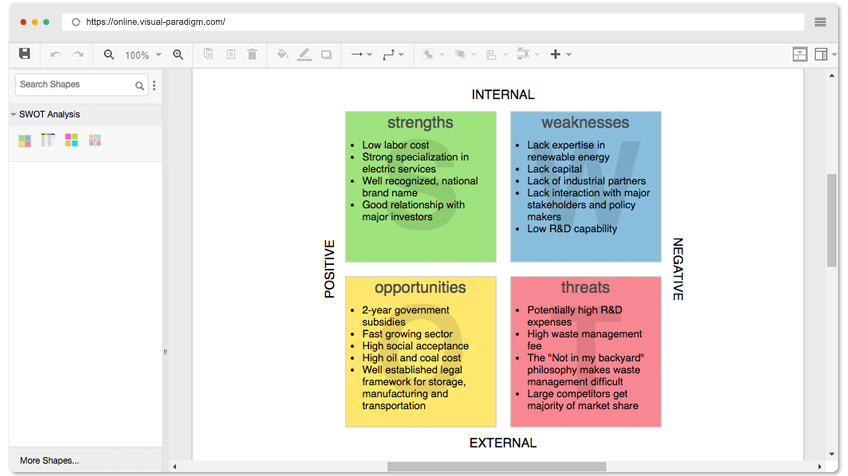Select the Fill Color paint bucket
Viewport: 848px width, 476px height.
click(x=282, y=55)
